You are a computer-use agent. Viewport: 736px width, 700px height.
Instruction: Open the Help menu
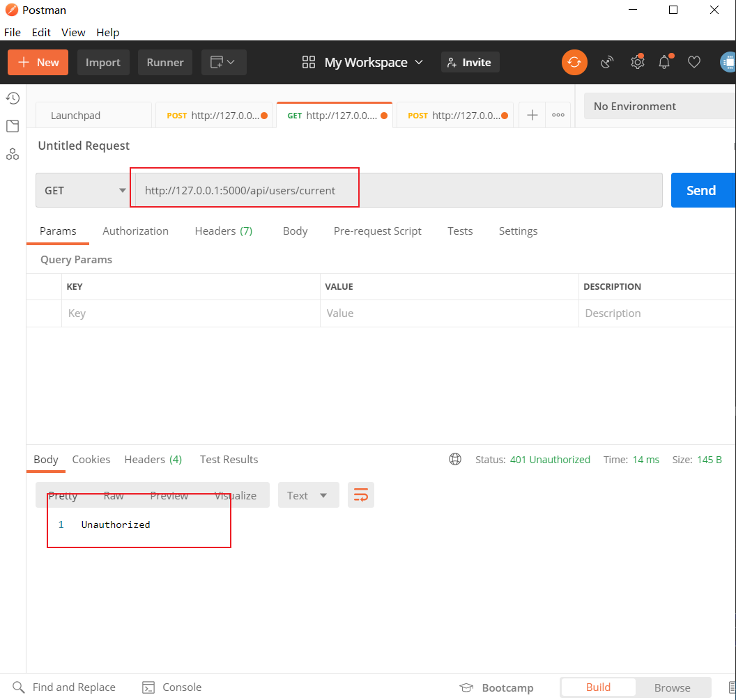[x=108, y=32]
